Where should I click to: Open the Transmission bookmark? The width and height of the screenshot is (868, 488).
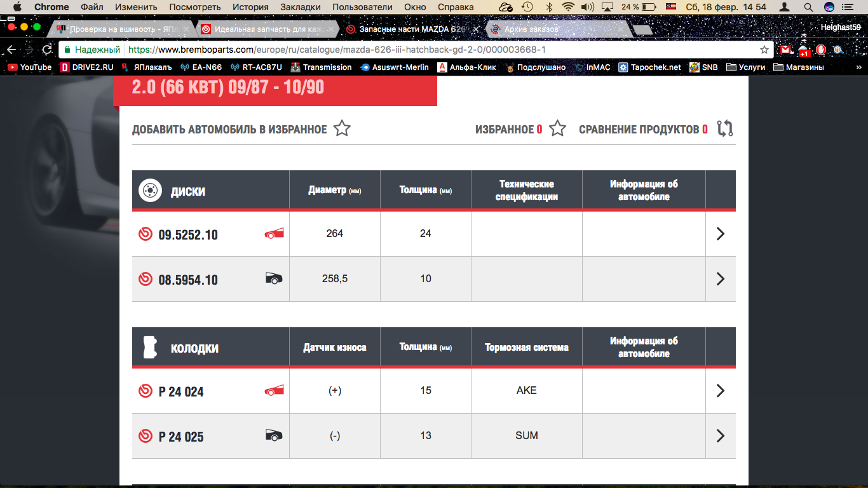click(x=321, y=67)
